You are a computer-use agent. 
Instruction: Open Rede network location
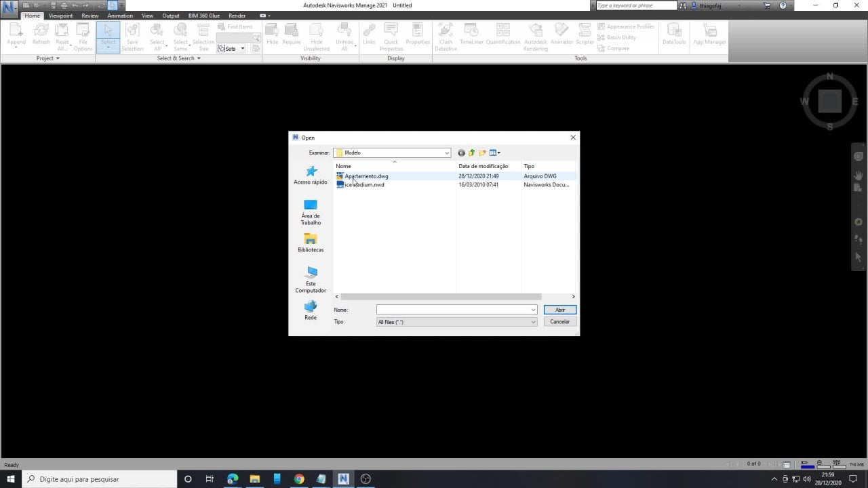tap(311, 310)
